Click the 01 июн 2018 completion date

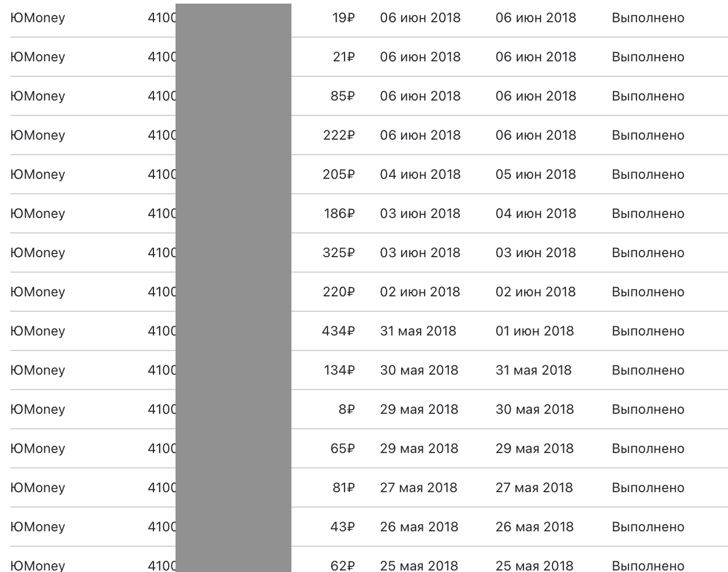(534, 331)
